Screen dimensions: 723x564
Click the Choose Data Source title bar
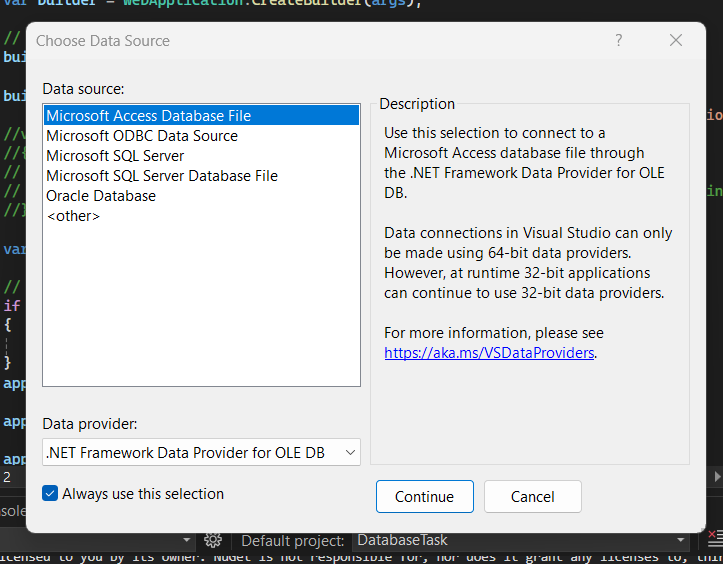(x=300, y=41)
